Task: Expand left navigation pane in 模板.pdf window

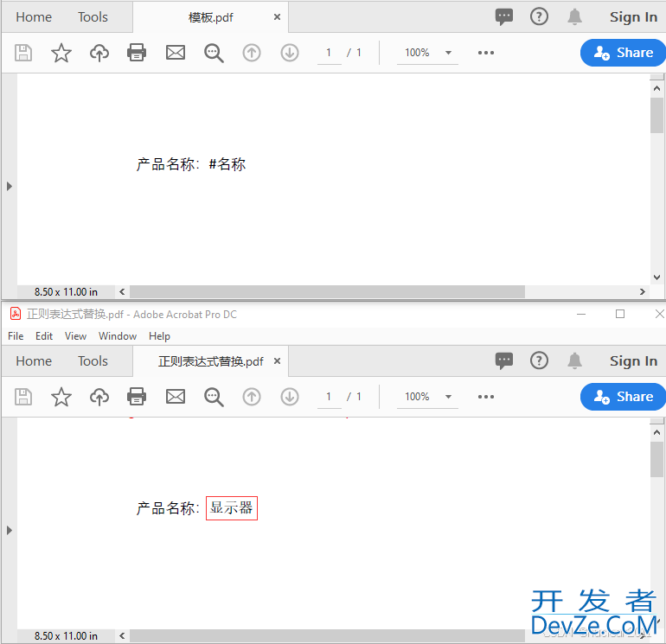Action: coord(10,186)
